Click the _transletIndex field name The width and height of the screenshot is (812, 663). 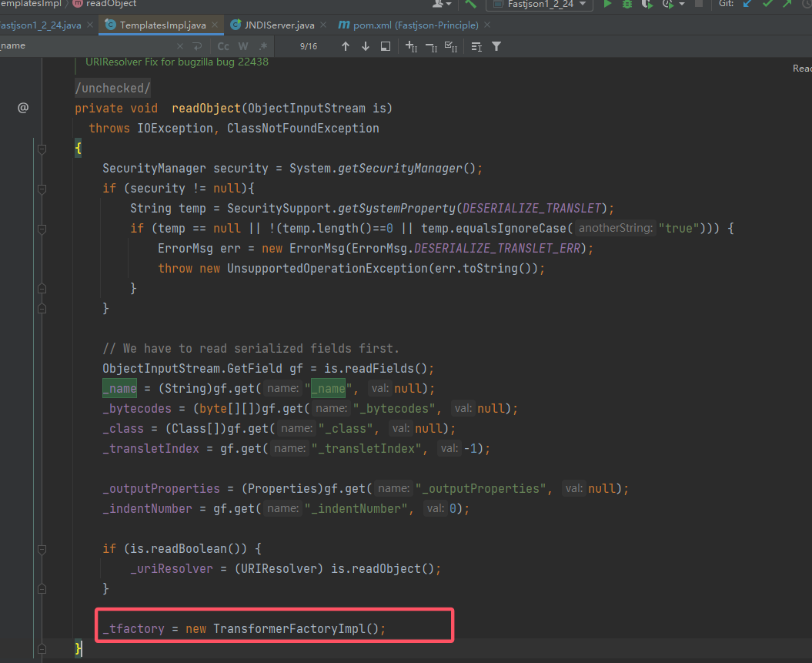click(151, 449)
